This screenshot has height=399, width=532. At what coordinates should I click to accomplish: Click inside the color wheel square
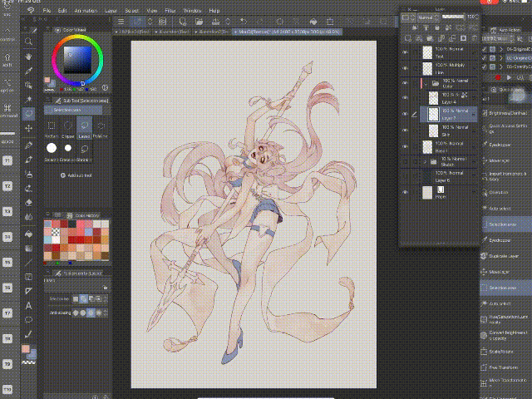pyautogui.click(x=76, y=58)
